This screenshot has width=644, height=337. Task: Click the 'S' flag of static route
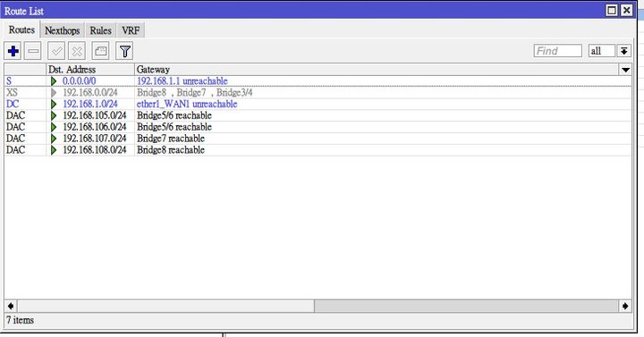point(9,81)
